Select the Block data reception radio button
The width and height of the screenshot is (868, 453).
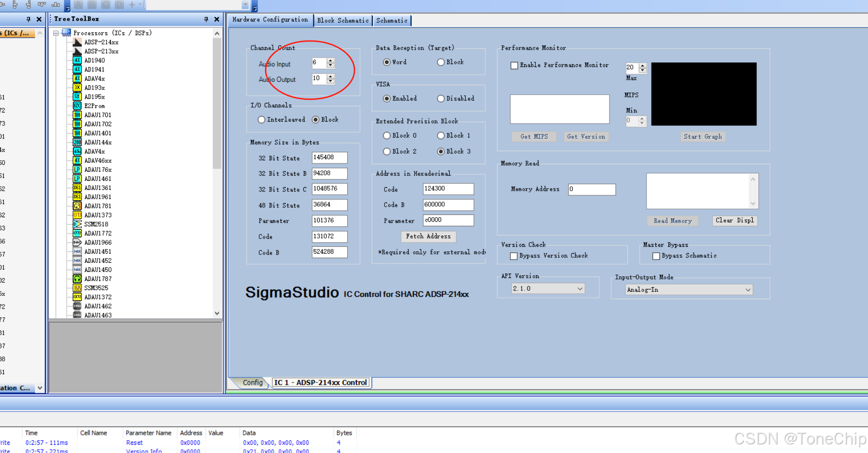pos(441,62)
